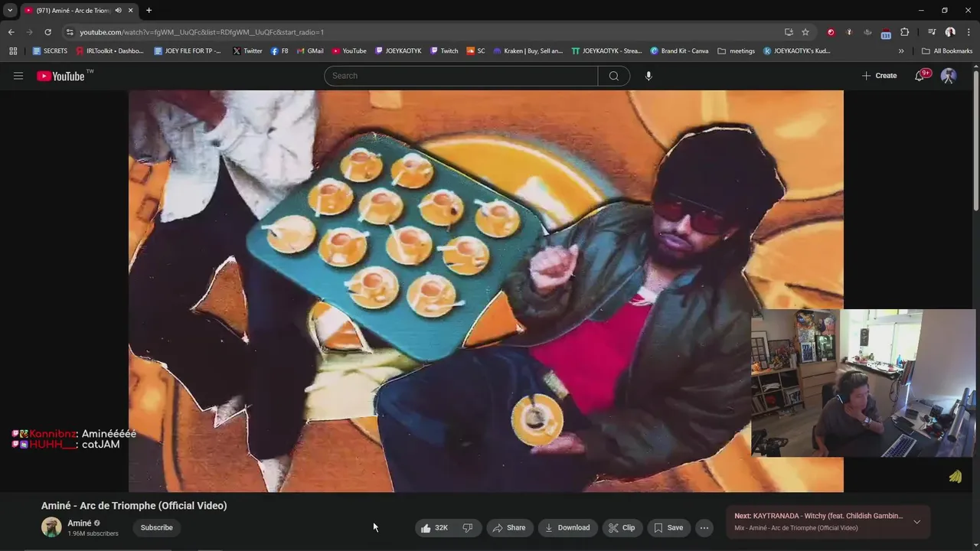Download the video
Screen dimensions: 980x551
click(567, 528)
